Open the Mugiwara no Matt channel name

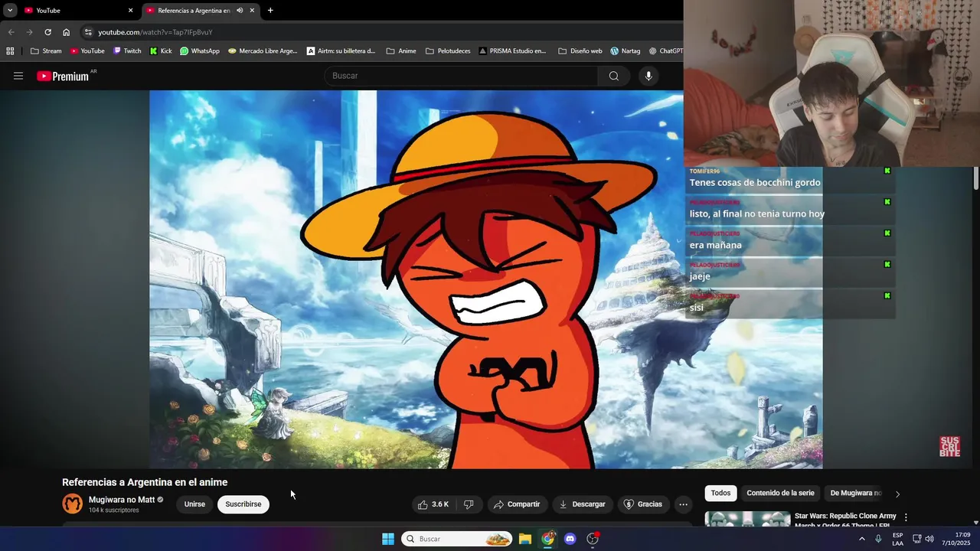pyautogui.click(x=122, y=500)
